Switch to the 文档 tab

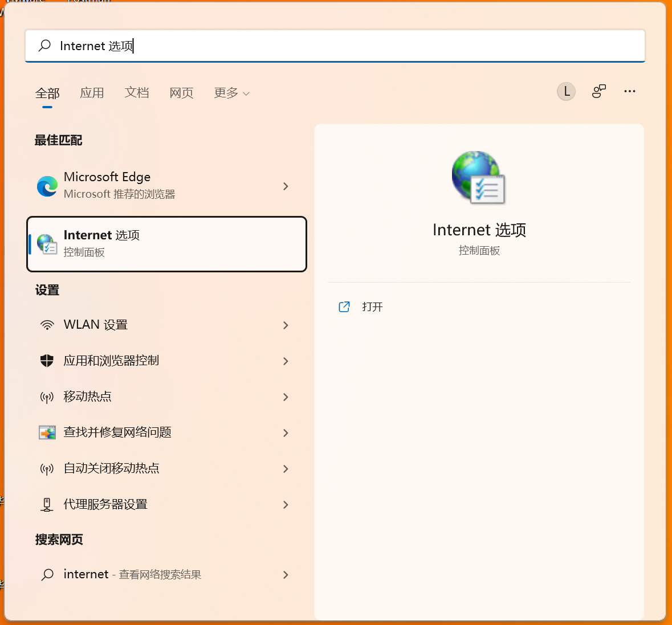[x=137, y=93]
